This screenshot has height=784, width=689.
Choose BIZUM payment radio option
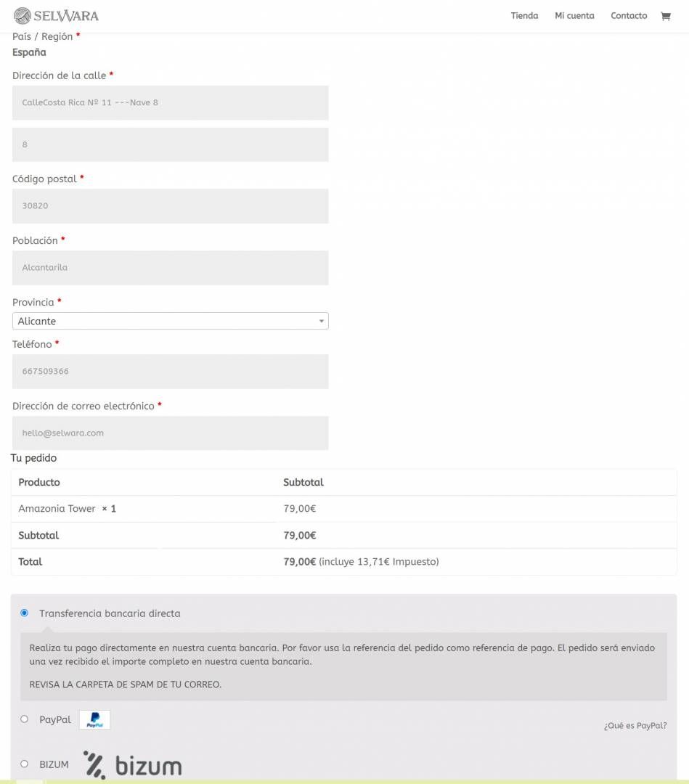(24, 764)
